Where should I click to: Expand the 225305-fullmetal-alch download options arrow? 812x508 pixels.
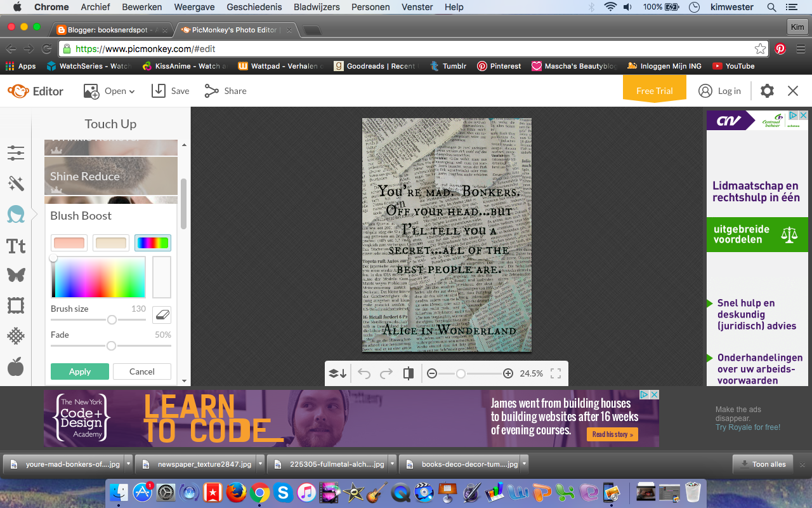coord(392,464)
